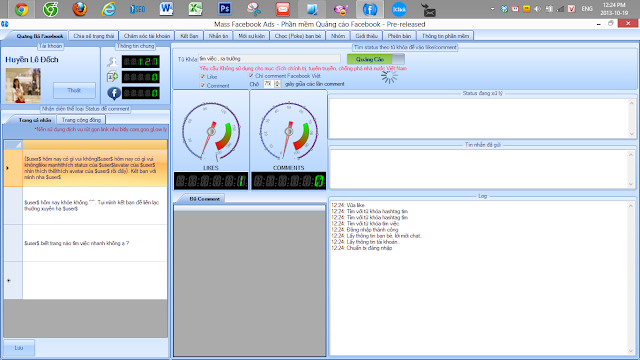Click the Facebook bubble icon
Screen dimensions: 640x360
(114, 93)
